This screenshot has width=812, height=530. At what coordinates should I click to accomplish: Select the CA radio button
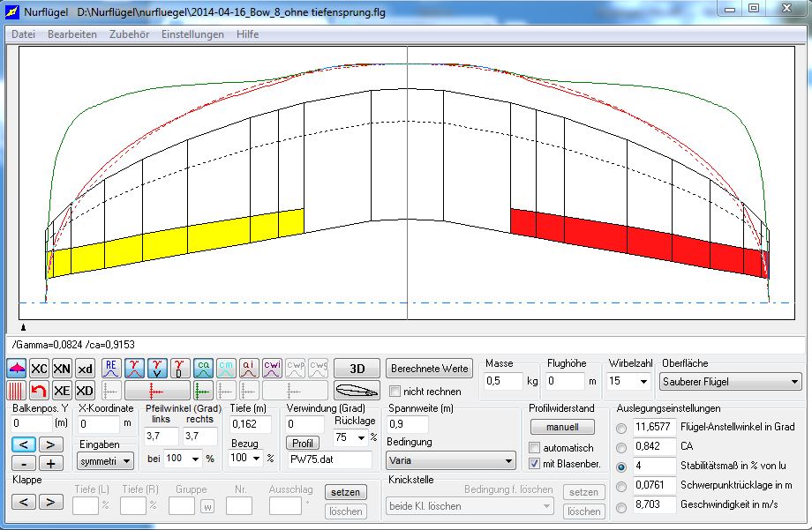point(621,446)
